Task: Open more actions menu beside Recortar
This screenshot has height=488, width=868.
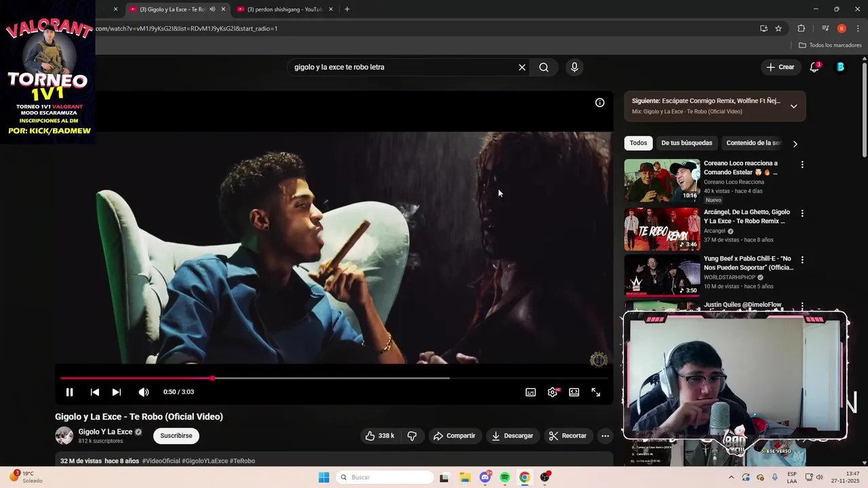Action: point(606,436)
